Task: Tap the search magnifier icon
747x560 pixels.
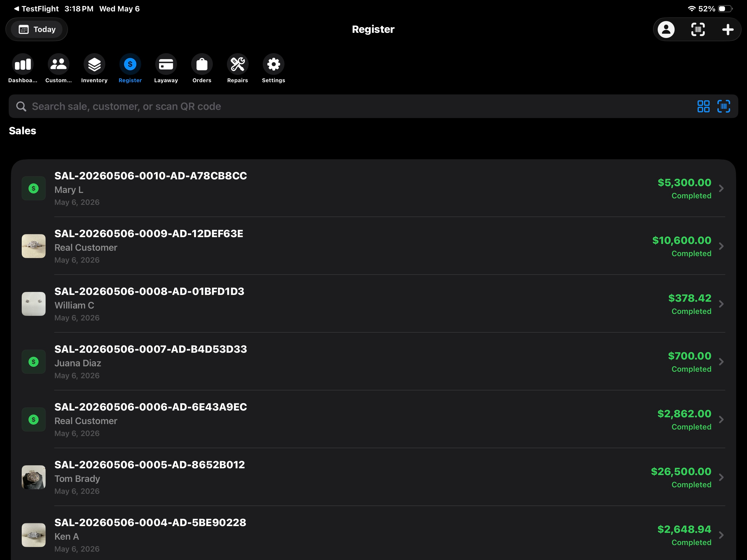Action: (21, 106)
